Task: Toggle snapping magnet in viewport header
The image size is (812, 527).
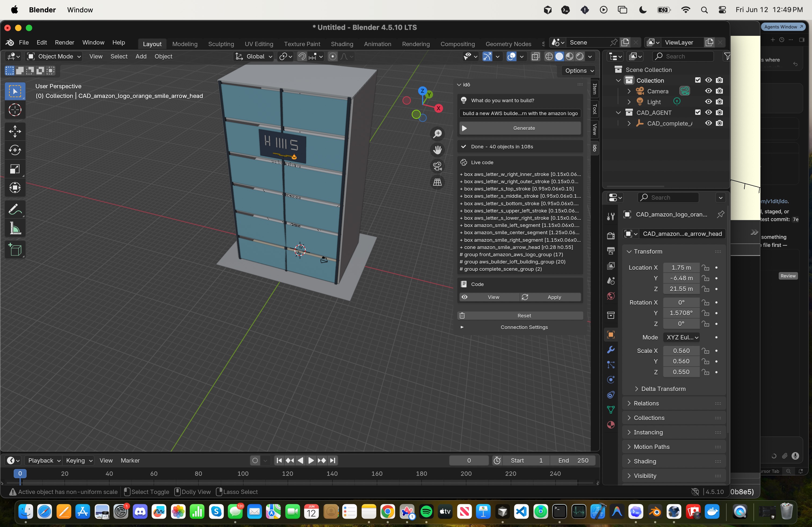Action: (x=302, y=56)
